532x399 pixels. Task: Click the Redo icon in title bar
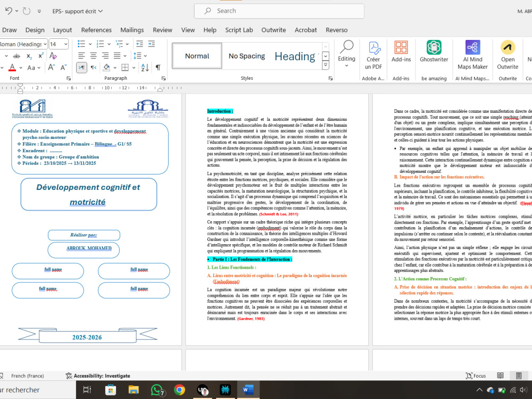pos(27,11)
